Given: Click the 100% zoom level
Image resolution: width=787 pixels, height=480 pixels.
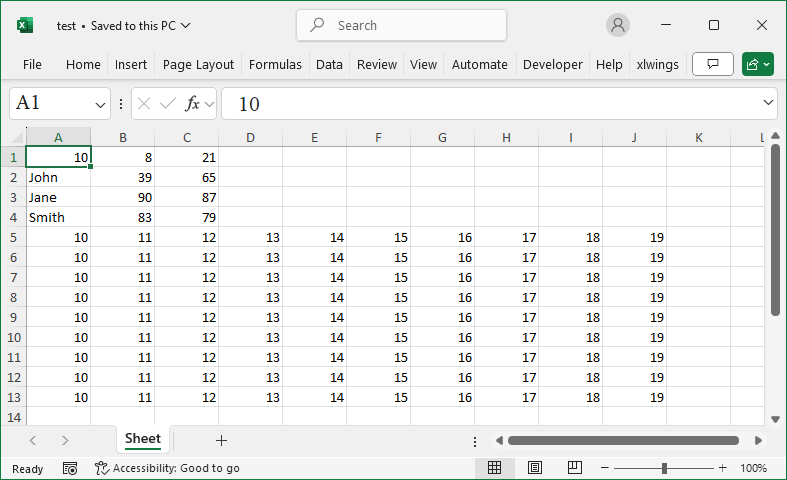Looking at the screenshot, I should click(753, 468).
